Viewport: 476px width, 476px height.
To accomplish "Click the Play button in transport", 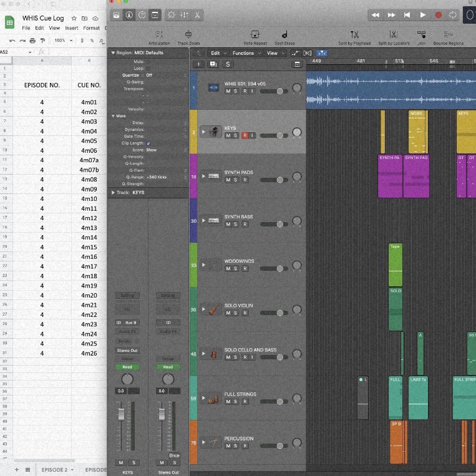I will pos(422,15).
